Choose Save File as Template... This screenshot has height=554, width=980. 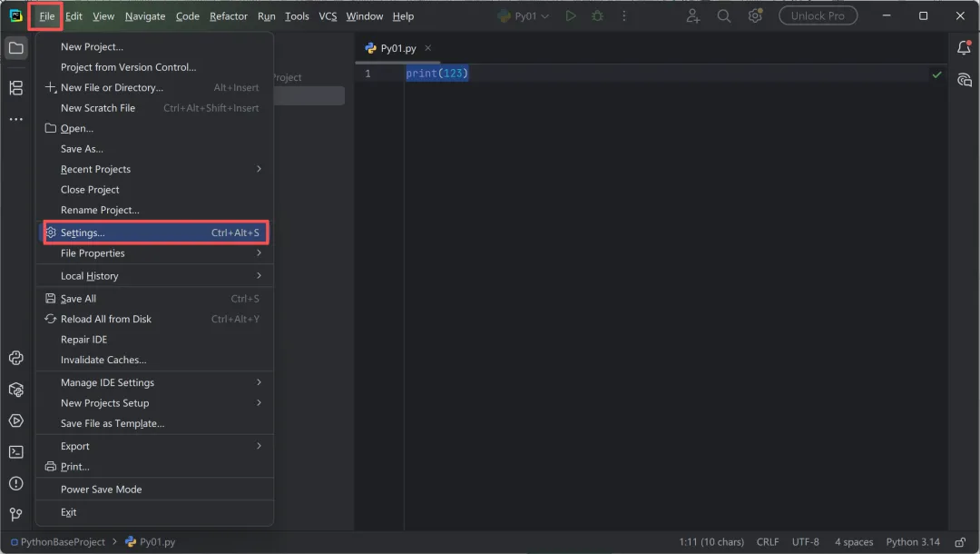click(x=155, y=423)
